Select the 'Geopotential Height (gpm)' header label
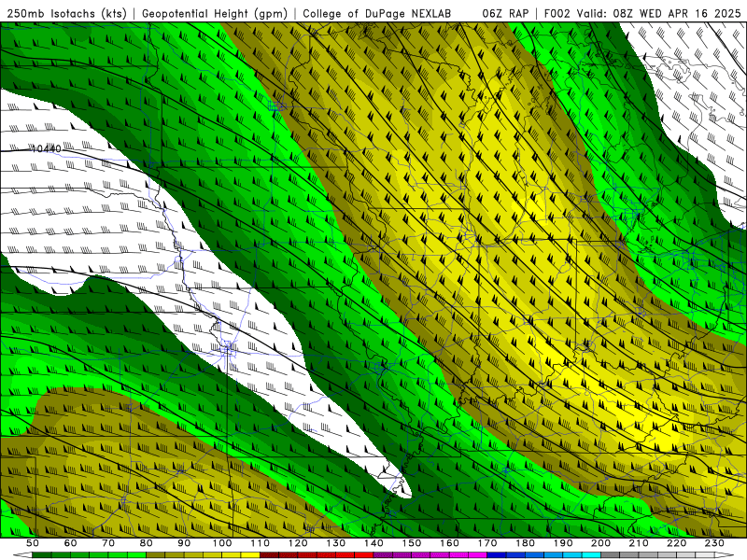Viewport: 747px width, 560px height. click(x=215, y=13)
